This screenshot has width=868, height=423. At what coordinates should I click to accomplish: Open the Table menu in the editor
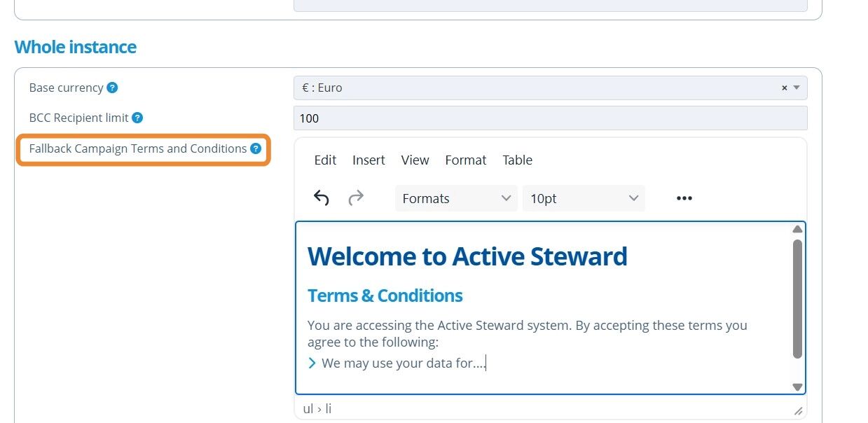pos(518,160)
